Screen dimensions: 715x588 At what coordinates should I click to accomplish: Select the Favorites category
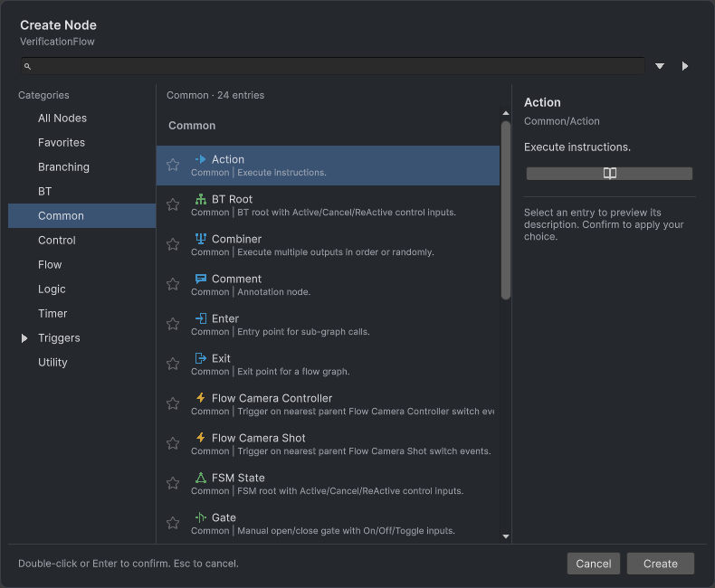click(x=82, y=143)
